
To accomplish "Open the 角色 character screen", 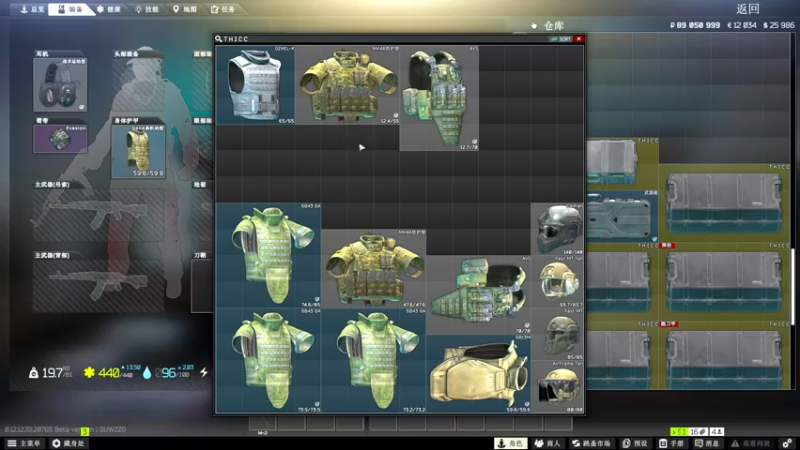I will pos(511,443).
